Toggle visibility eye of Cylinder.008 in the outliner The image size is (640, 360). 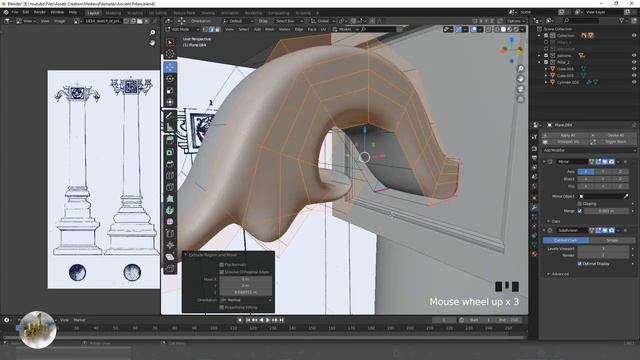click(x=634, y=82)
